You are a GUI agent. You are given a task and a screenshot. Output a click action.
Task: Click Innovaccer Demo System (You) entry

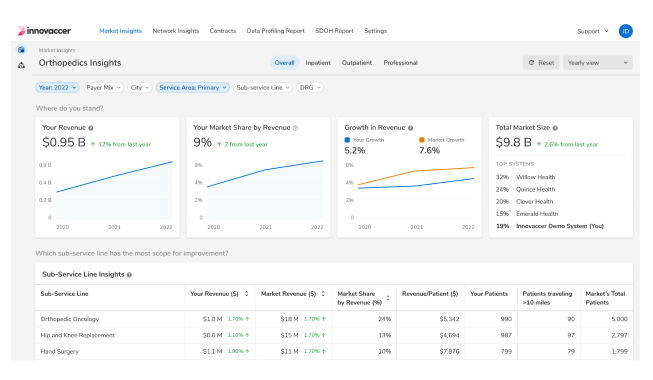point(560,226)
